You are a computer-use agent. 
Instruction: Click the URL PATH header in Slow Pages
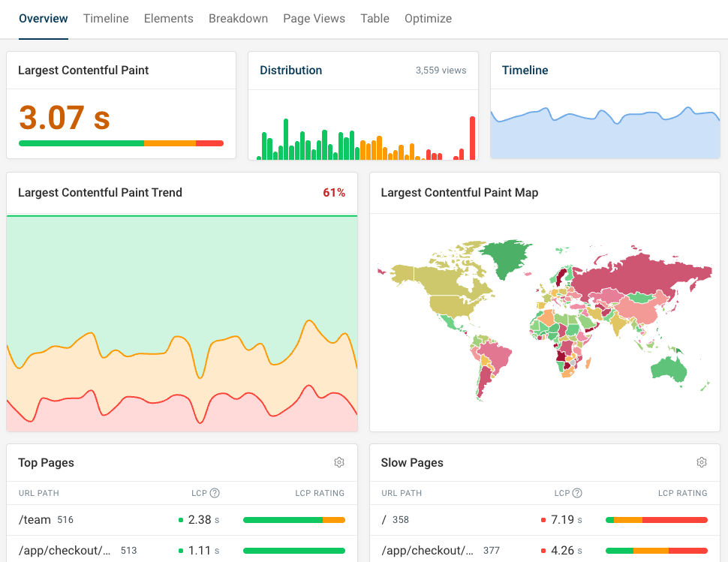(x=402, y=493)
